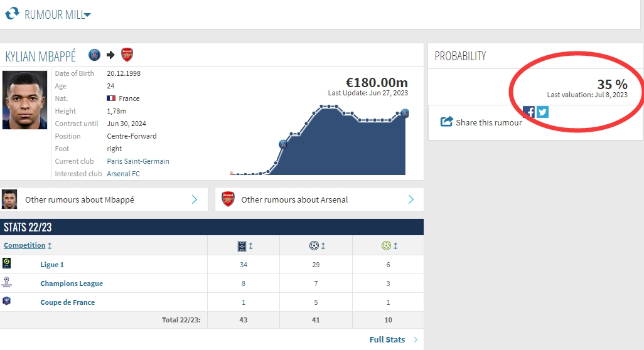The image size is (644, 350).
Task: Click the 34 Ligue 1 appearances value
Action: [244, 265]
